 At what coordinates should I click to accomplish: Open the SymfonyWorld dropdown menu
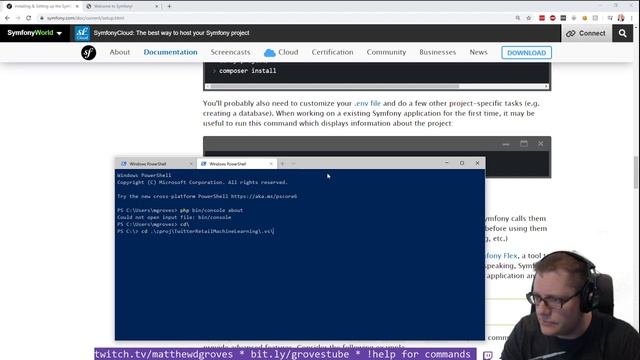click(34, 33)
